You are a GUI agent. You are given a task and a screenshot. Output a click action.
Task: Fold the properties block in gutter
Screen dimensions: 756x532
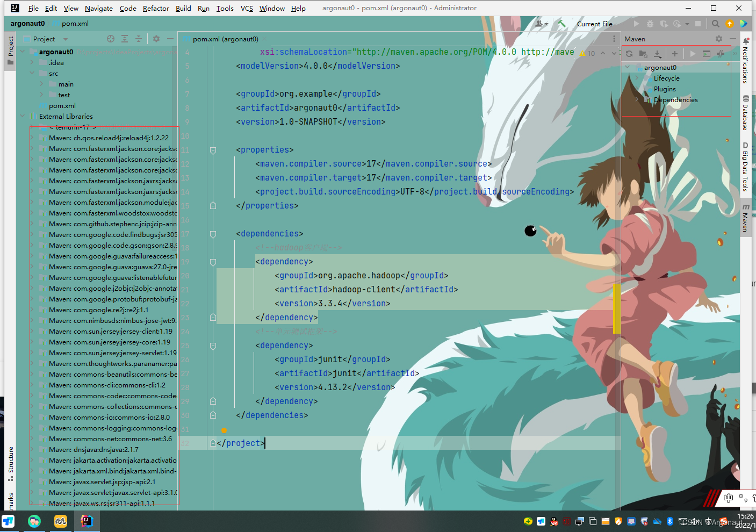pyautogui.click(x=213, y=150)
